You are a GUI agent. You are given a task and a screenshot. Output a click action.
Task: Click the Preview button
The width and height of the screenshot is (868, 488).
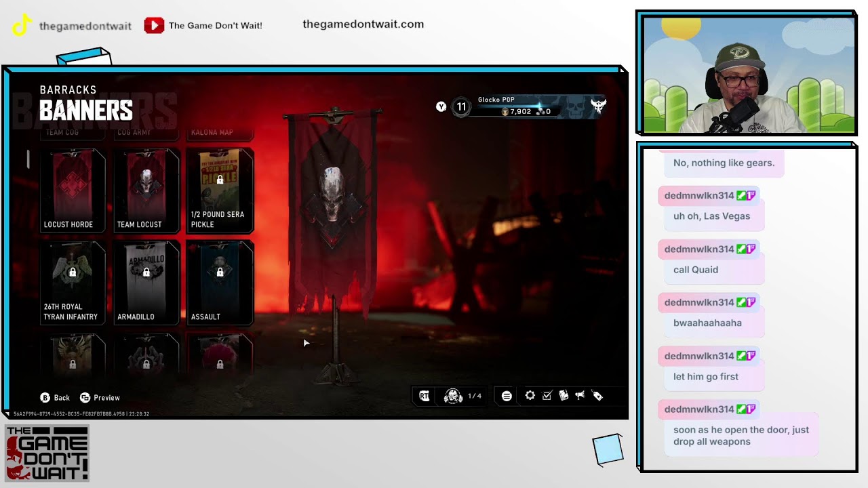100,398
